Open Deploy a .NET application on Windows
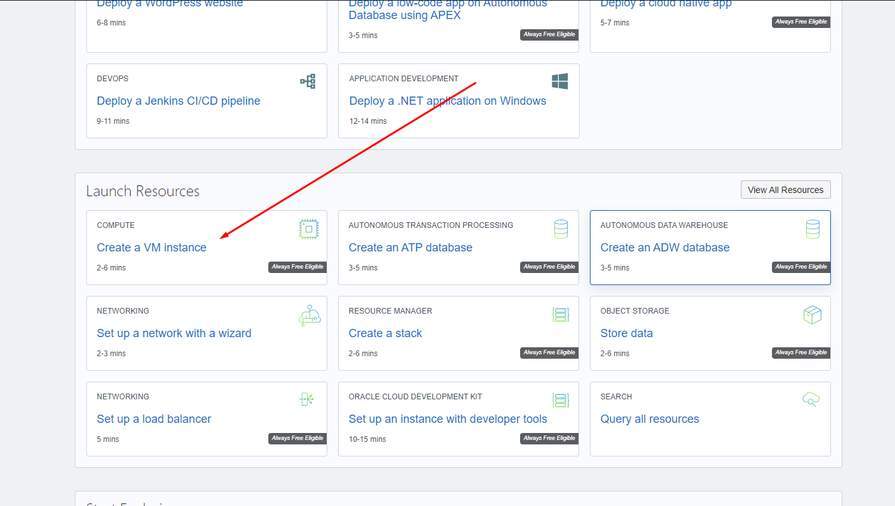The image size is (895, 506). [x=447, y=101]
